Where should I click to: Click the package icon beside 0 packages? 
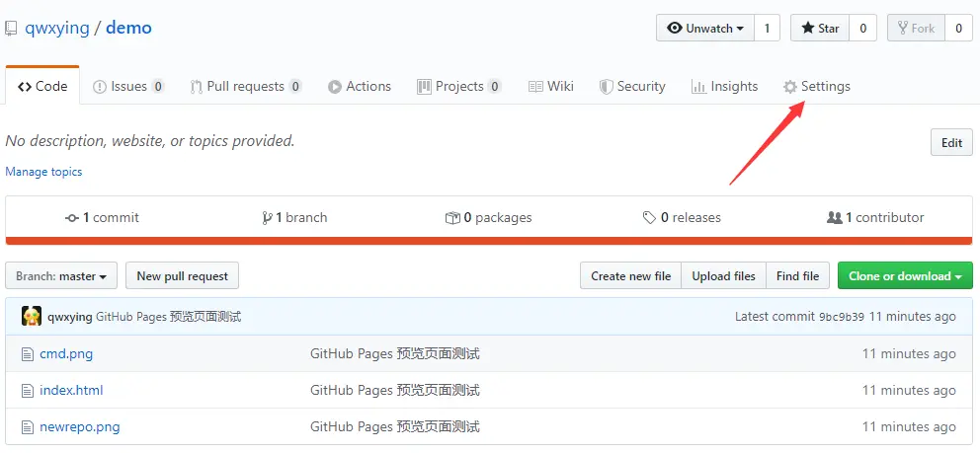[452, 218]
